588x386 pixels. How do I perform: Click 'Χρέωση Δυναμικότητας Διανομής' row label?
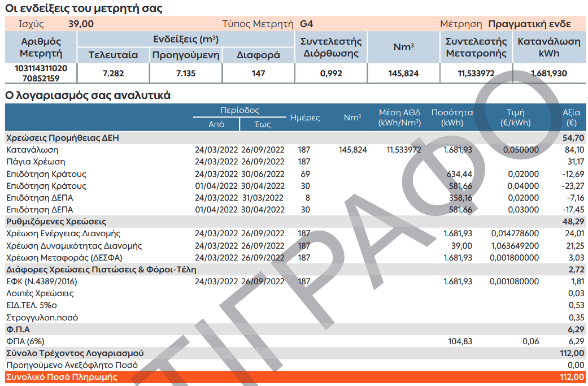pyautogui.click(x=74, y=246)
